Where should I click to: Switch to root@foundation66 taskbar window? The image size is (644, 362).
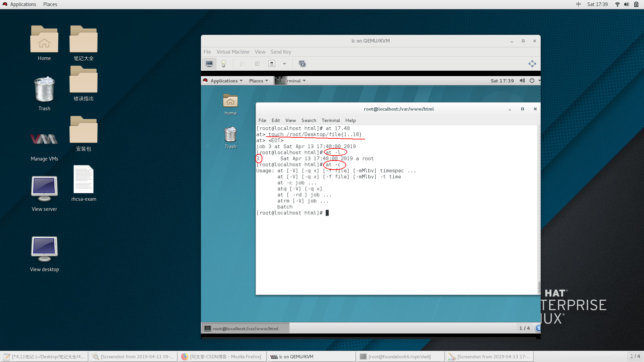[x=400, y=357]
